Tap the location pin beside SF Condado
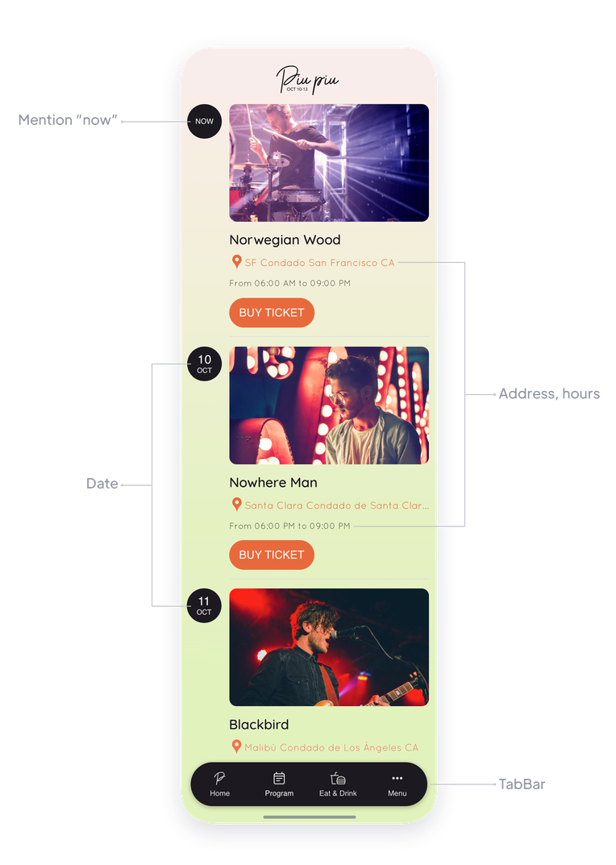 tap(237, 261)
